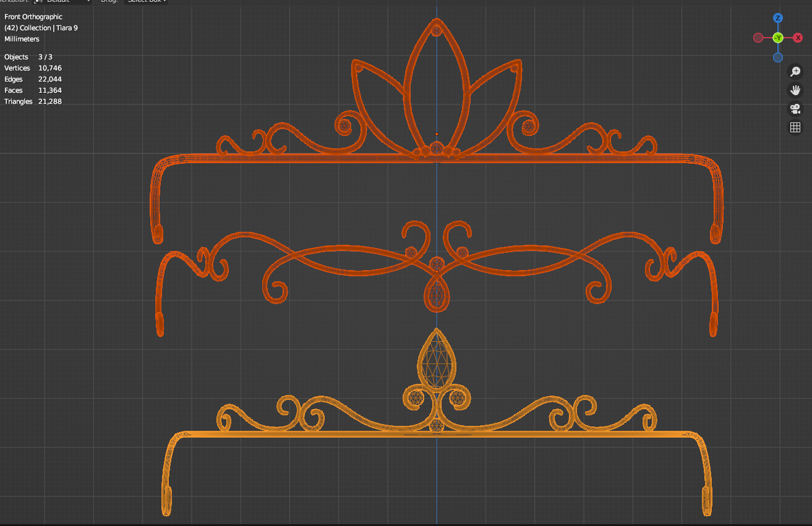Screen dimensions: 812x526
Task: Click the unlabeled red negative X gizmo dot
Action: 758,38
